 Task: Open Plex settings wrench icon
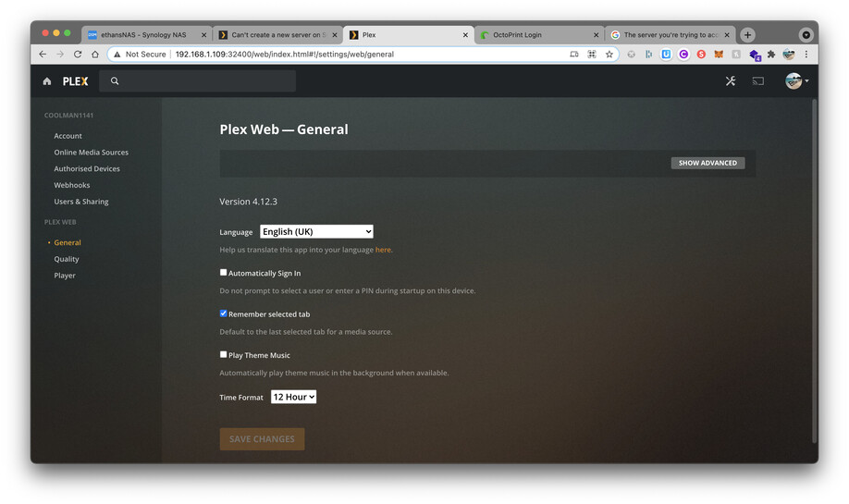731,81
